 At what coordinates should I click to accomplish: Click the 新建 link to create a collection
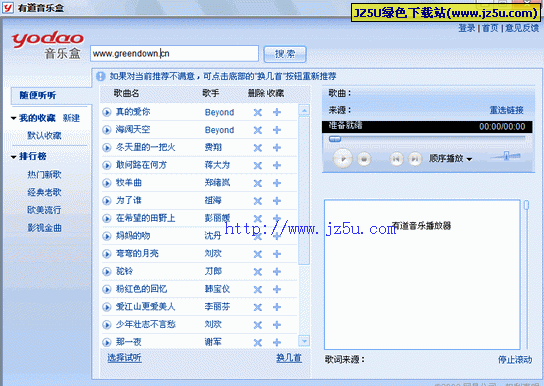click(71, 118)
